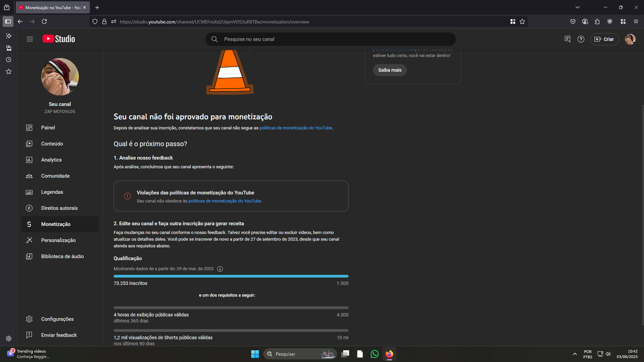Click the Criar button
Screen dimensions: 644x362
605,39
